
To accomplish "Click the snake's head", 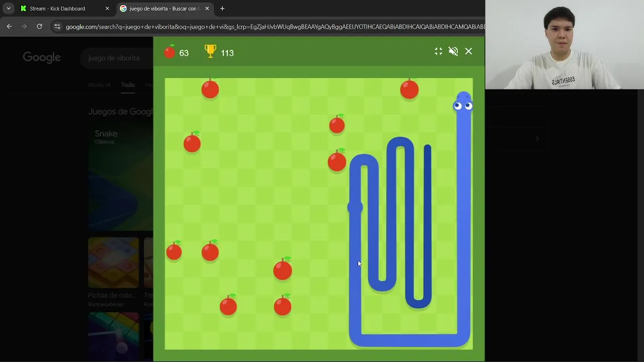I will (x=463, y=102).
